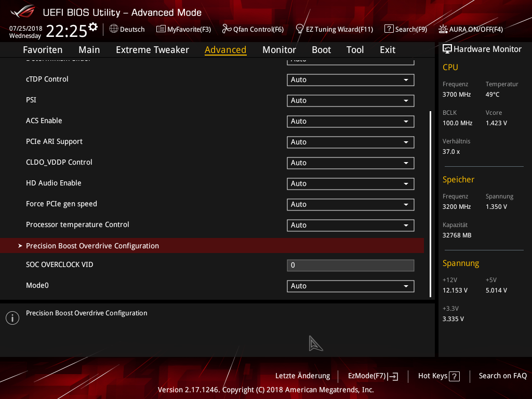Click the Deutsch language button

coord(127,29)
